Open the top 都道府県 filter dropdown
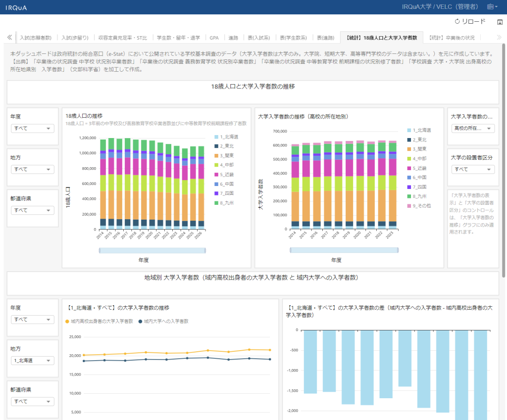 [33, 210]
